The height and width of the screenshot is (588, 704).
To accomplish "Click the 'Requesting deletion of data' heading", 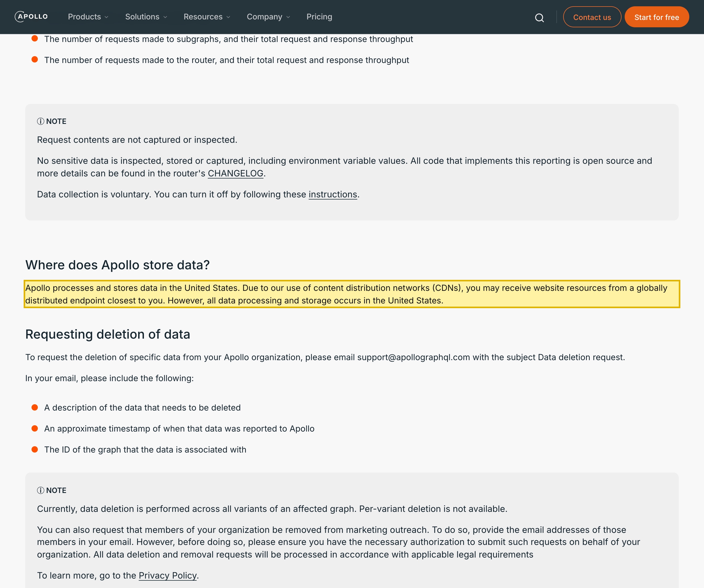I will coord(108,334).
